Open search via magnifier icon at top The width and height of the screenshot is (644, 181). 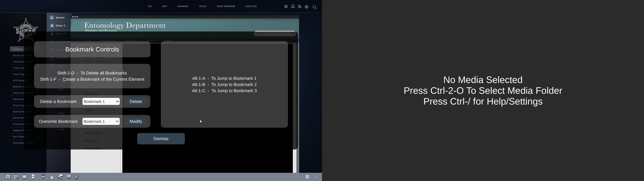point(314,7)
